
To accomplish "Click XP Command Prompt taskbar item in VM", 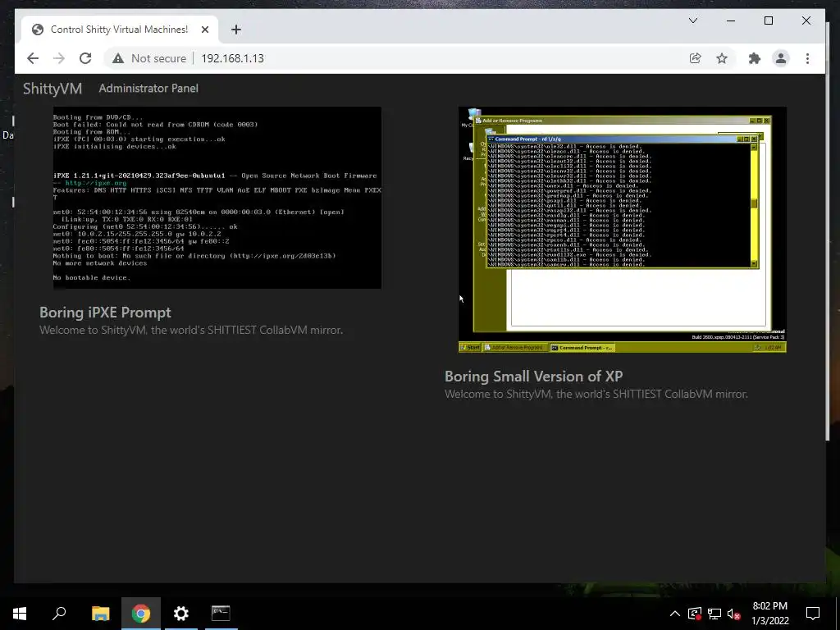I will (582, 348).
